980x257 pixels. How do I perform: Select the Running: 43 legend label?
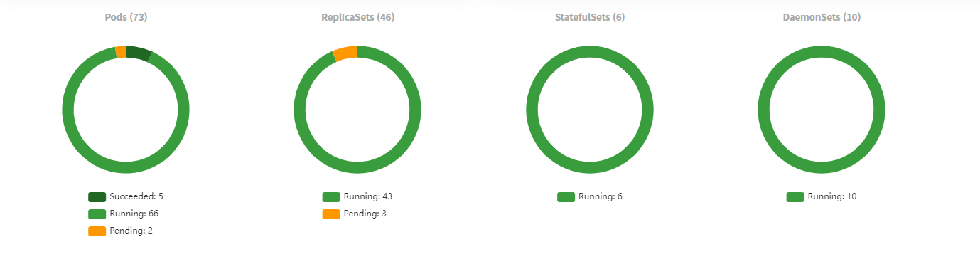tap(365, 196)
